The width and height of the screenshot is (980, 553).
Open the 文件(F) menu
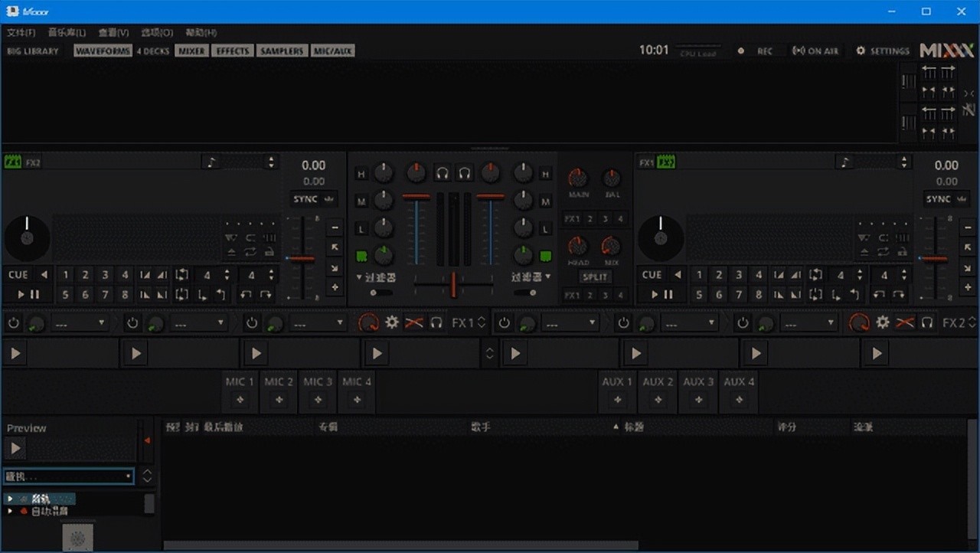click(21, 33)
